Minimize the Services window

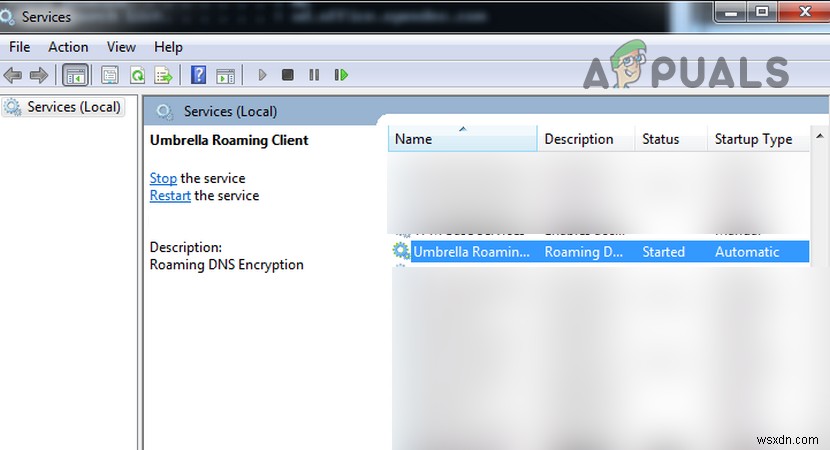pyautogui.click(x=731, y=12)
